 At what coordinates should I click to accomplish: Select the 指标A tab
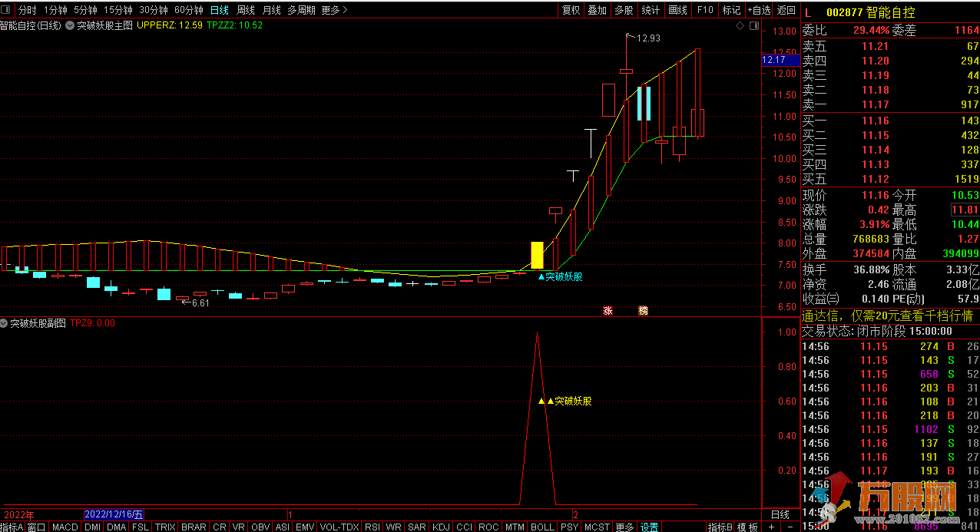[12, 527]
